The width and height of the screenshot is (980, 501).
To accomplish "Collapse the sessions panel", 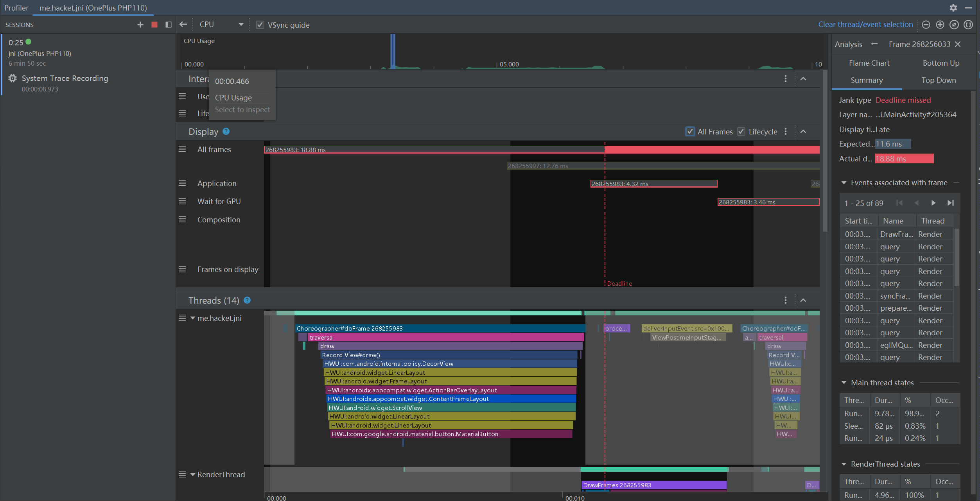I will tap(169, 25).
